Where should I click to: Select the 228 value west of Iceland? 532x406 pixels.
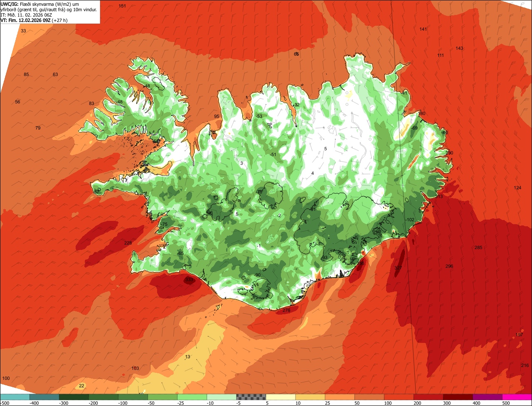[x=128, y=243]
